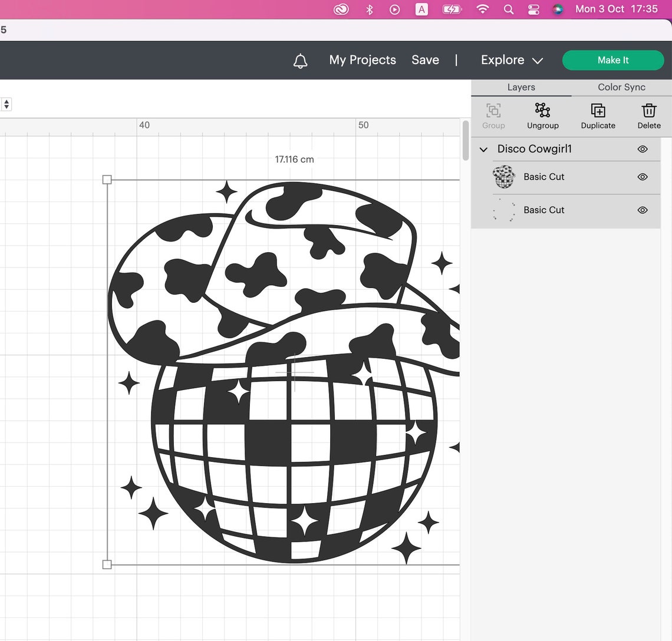Viewport: 672px width, 641px height.
Task: Switch to the Color Sync tab
Action: [x=621, y=87]
